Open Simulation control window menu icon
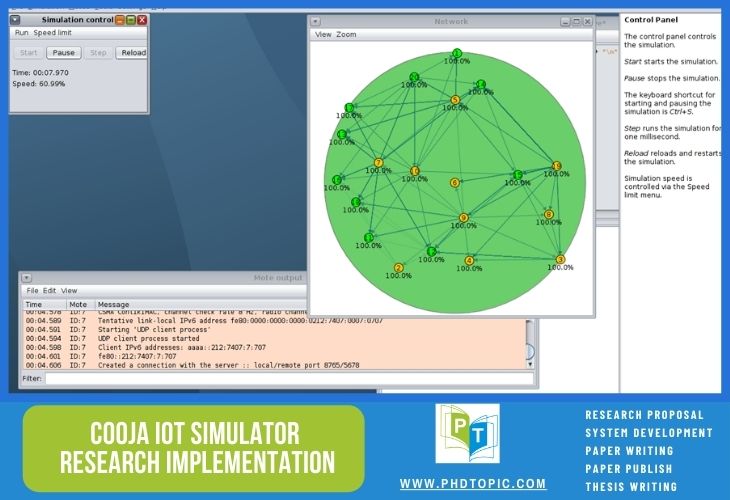 [15, 20]
